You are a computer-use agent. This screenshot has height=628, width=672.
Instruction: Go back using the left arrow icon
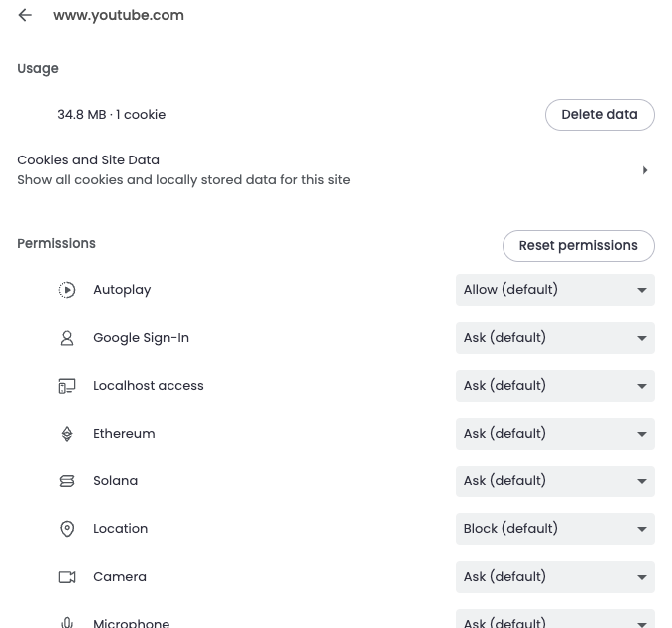click(x=25, y=15)
